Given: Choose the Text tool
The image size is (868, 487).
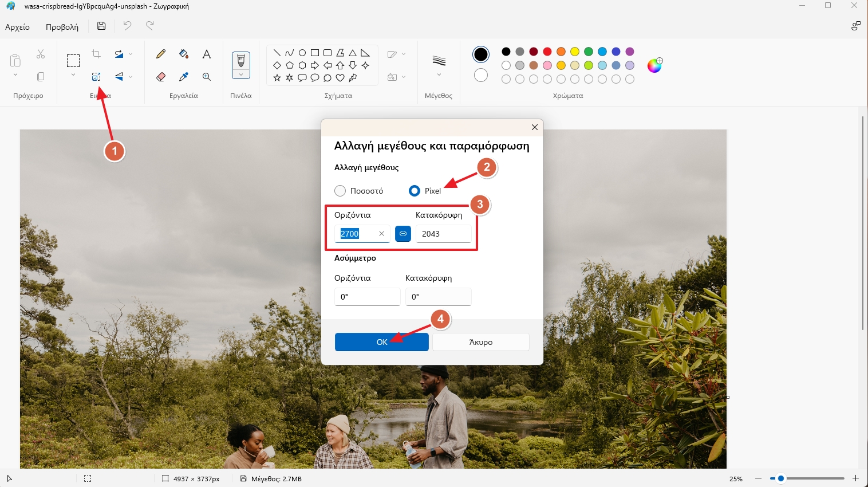Looking at the screenshot, I should pyautogui.click(x=207, y=54).
